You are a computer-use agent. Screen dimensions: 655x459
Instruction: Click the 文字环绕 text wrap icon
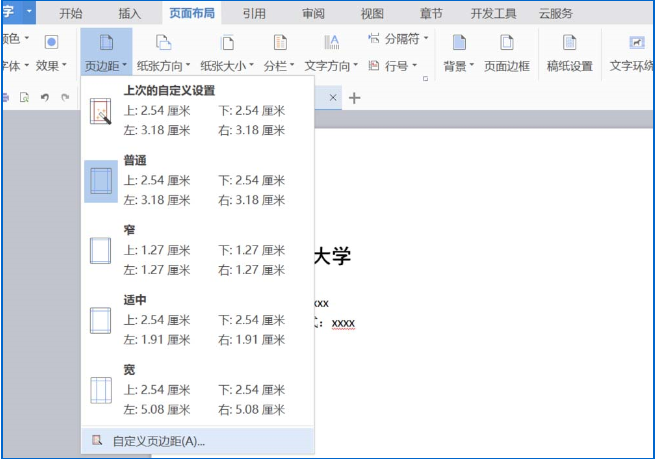636,44
